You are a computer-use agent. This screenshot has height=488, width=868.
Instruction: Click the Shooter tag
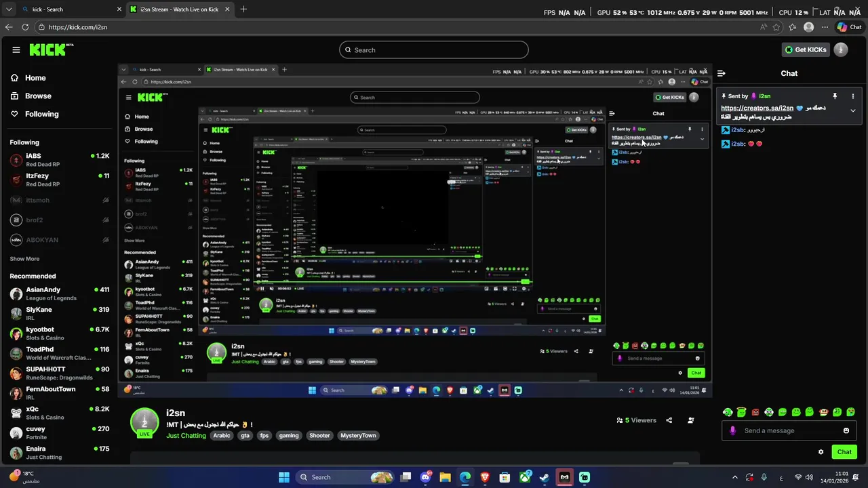coord(319,436)
